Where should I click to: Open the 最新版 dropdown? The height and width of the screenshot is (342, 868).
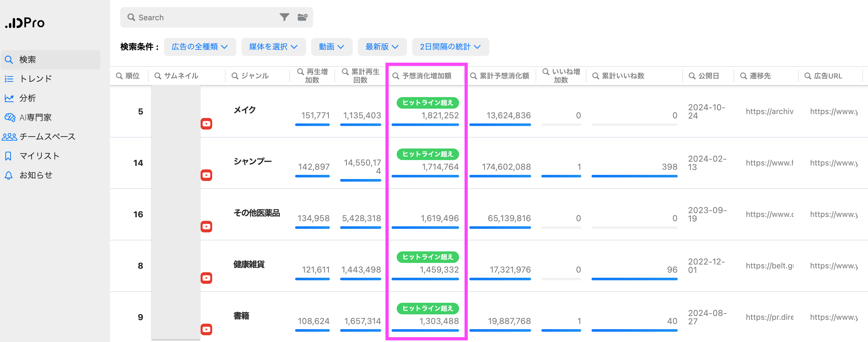point(382,47)
